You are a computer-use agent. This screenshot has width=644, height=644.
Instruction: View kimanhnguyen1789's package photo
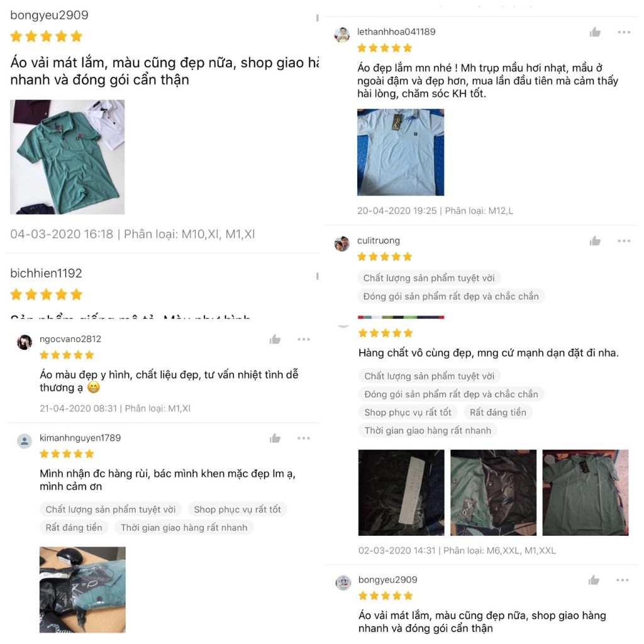[x=82, y=589]
